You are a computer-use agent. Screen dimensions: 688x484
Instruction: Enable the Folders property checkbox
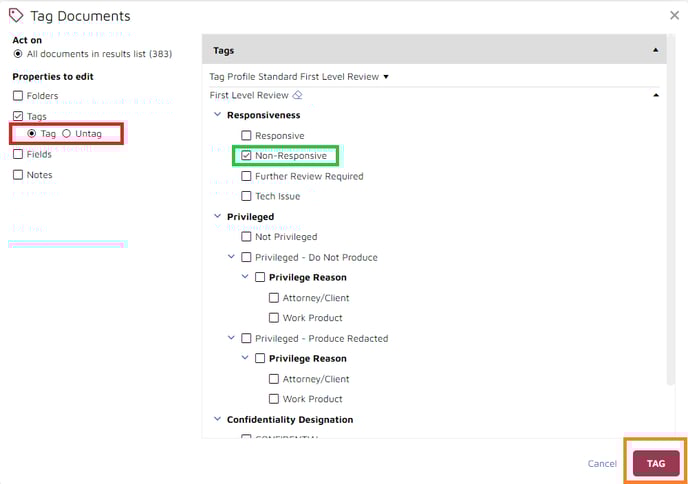tap(18, 95)
